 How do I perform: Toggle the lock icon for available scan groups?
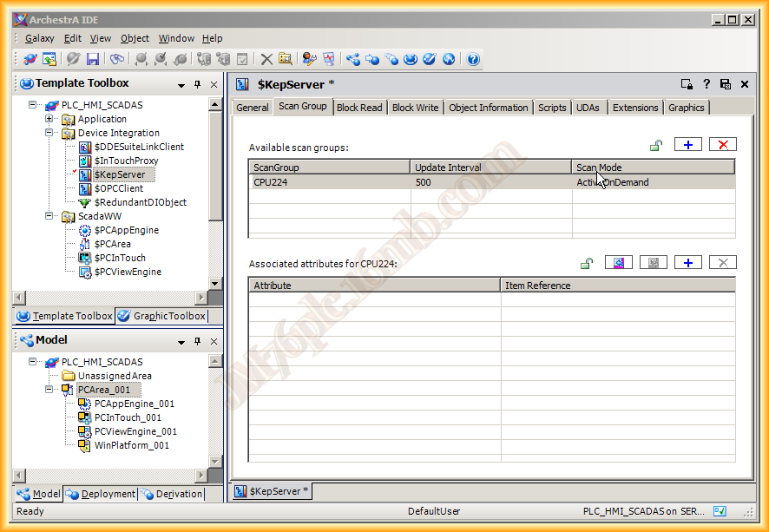tap(657, 146)
